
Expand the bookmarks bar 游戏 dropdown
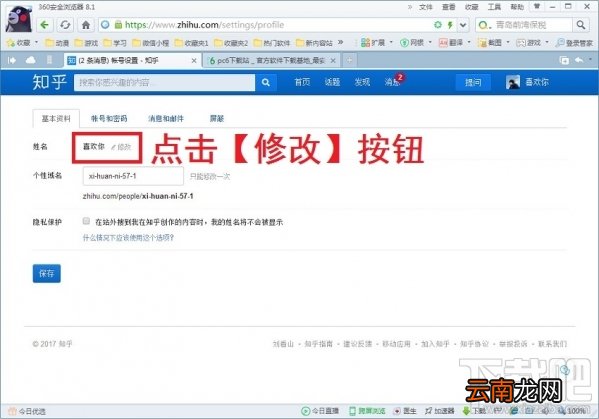point(547,42)
